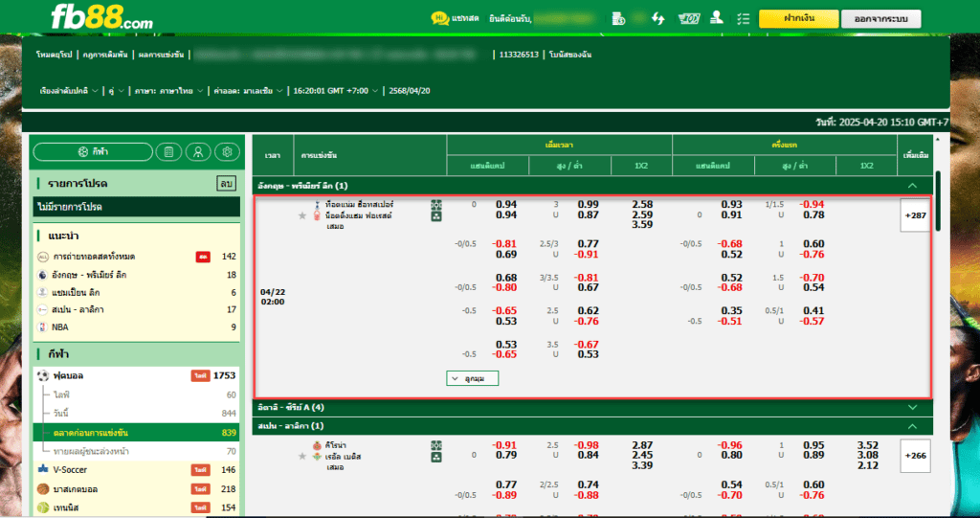Click the ไลฟ์ badge on the บาสเกตบอล row

[x=200, y=488]
